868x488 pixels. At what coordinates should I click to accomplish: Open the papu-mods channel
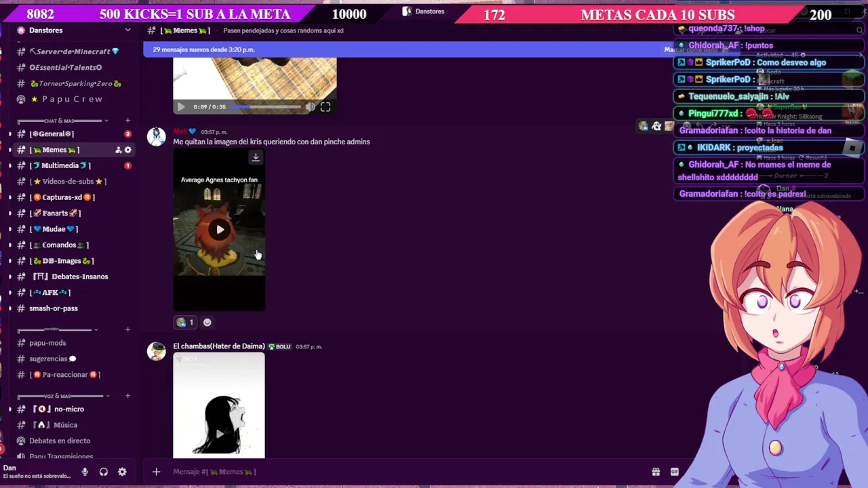tap(47, 343)
